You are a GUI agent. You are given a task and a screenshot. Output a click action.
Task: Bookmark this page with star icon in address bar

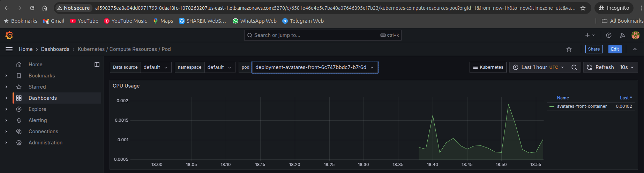tap(583, 8)
